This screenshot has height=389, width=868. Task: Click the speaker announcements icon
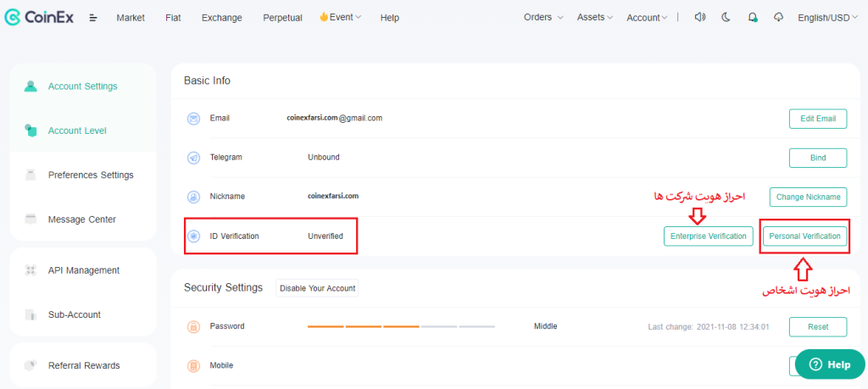tap(700, 17)
